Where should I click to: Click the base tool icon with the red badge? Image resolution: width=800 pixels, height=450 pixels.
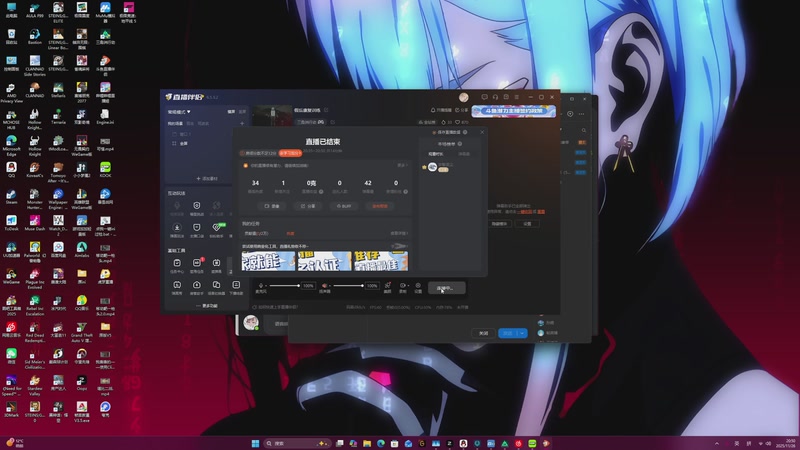(197, 263)
